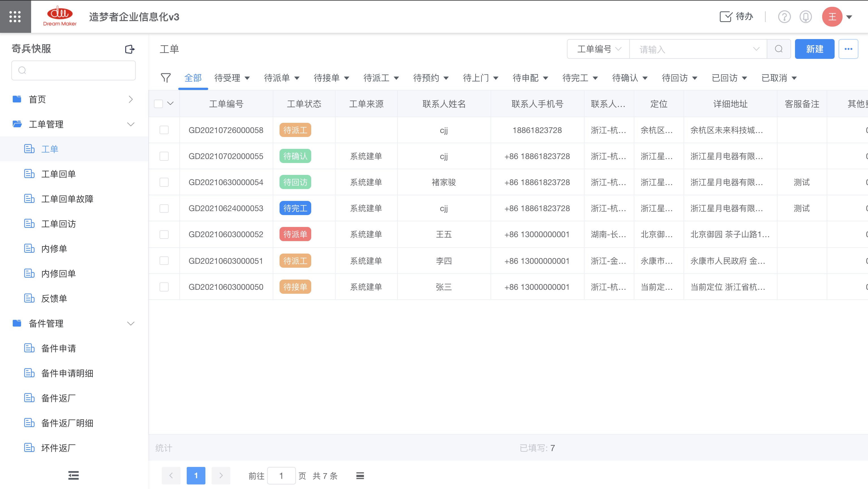Switch to the 待上门 tab
Viewport: 868px width, 489px height.
[x=476, y=78]
